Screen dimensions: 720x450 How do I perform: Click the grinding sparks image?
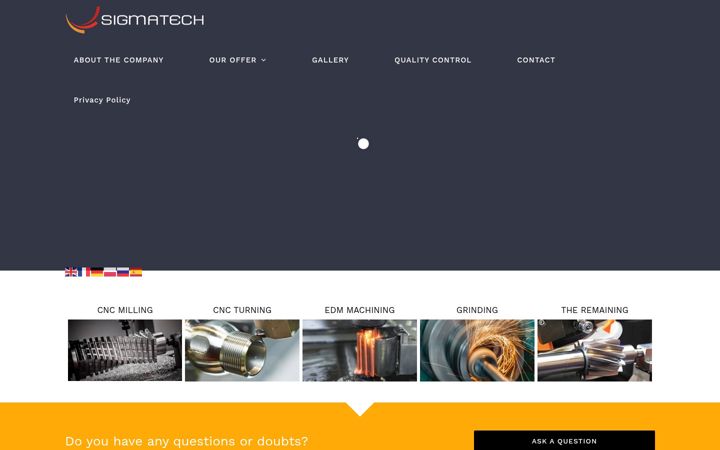point(477,350)
